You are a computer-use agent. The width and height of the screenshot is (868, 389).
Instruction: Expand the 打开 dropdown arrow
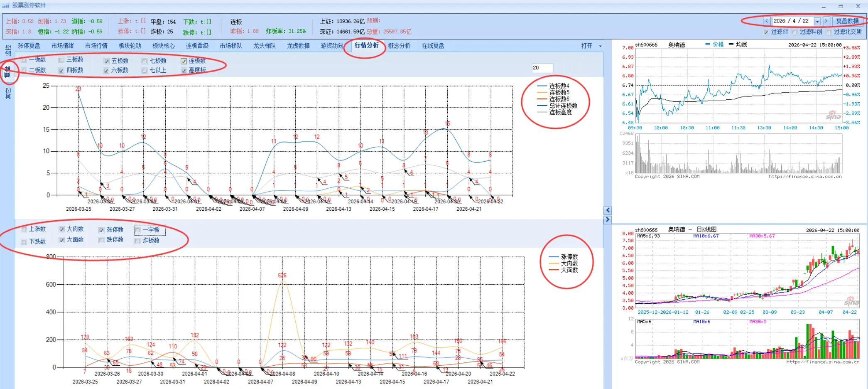pyautogui.click(x=600, y=46)
